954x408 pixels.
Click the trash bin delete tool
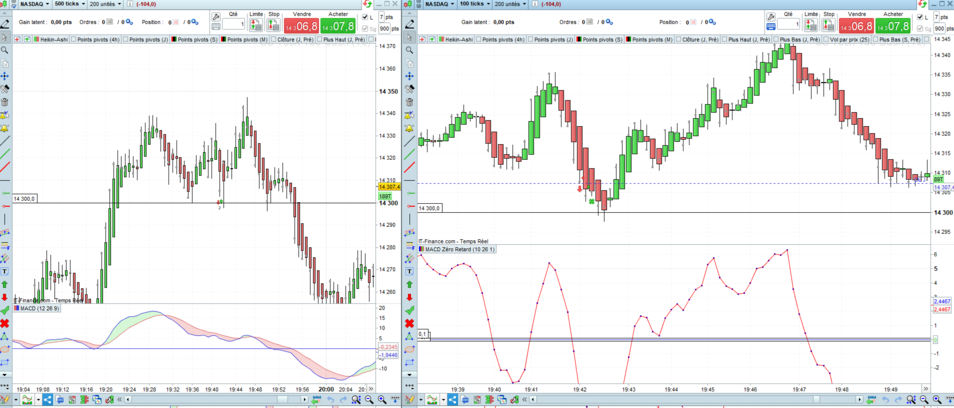[x=5, y=102]
